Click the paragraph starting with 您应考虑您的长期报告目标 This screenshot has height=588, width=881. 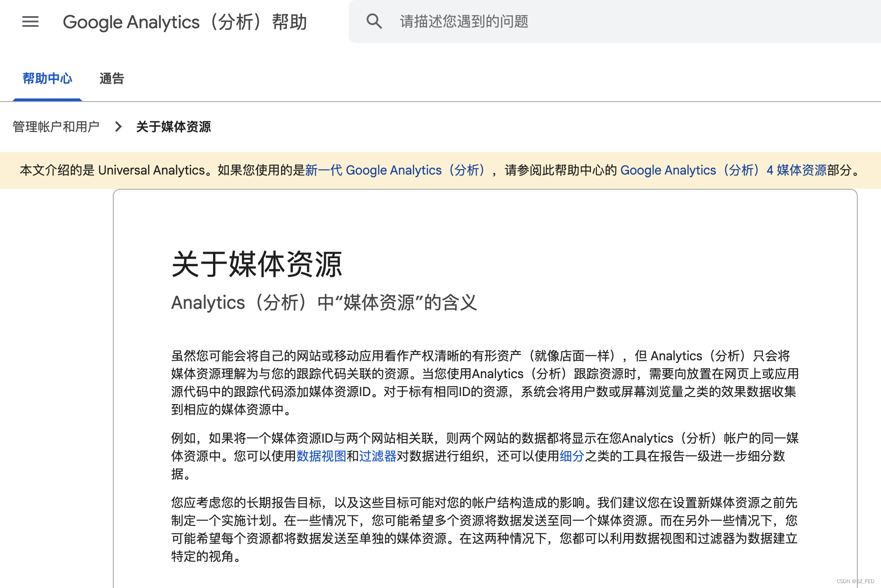click(483, 529)
